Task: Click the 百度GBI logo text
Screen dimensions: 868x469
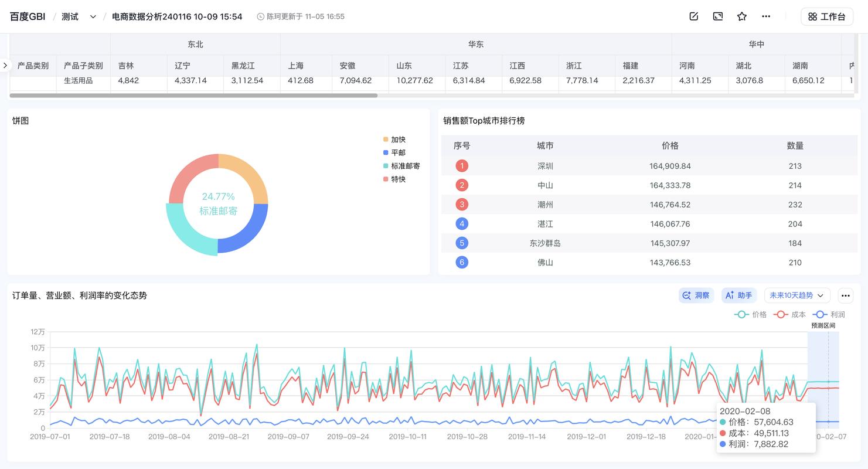Action: (28, 16)
